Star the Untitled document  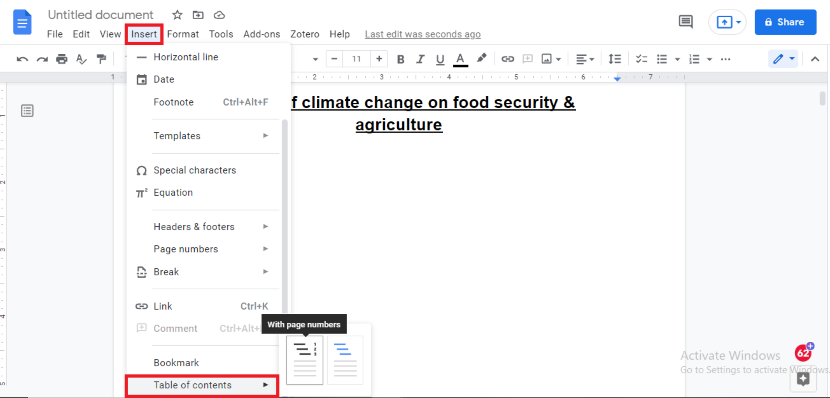click(177, 15)
